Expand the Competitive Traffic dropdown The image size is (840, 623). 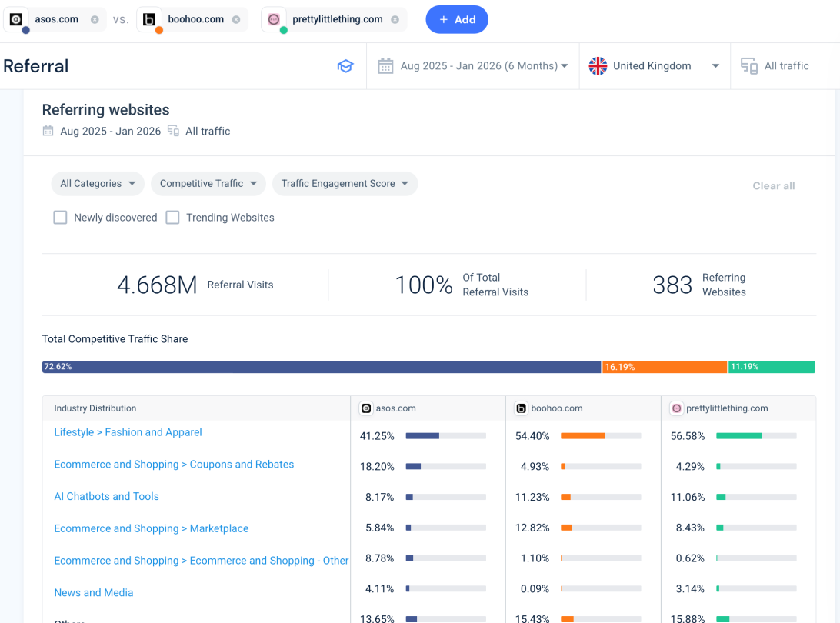pos(208,184)
